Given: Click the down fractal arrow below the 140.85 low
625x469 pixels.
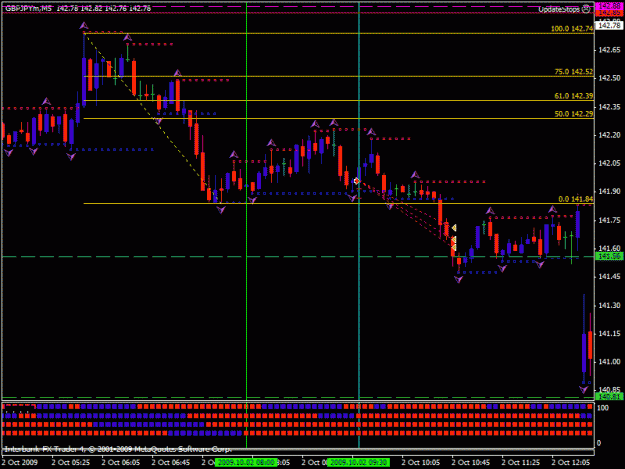Looking at the screenshot, I should point(583,390).
